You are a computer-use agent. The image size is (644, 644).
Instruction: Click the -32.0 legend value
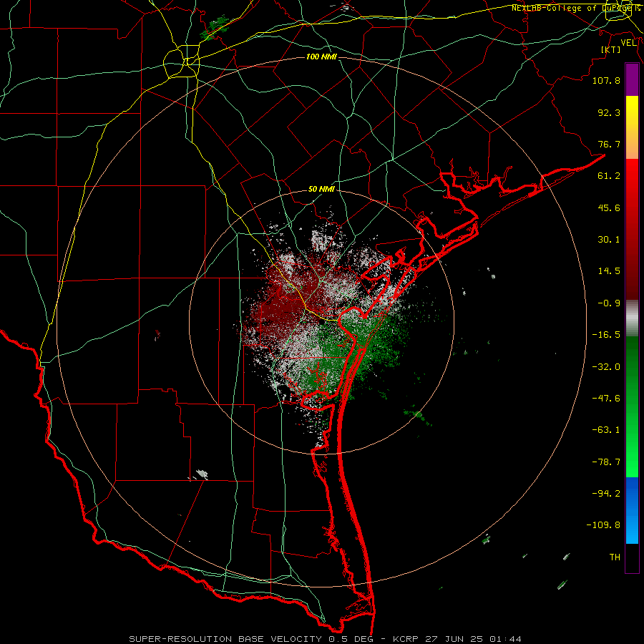tap(606, 367)
